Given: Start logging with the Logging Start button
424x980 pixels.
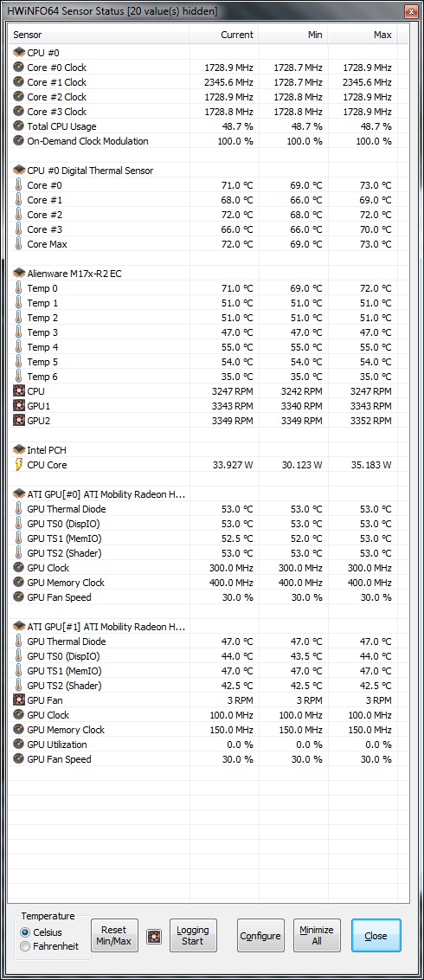Looking at the screenshot, I should click(193, 936).
